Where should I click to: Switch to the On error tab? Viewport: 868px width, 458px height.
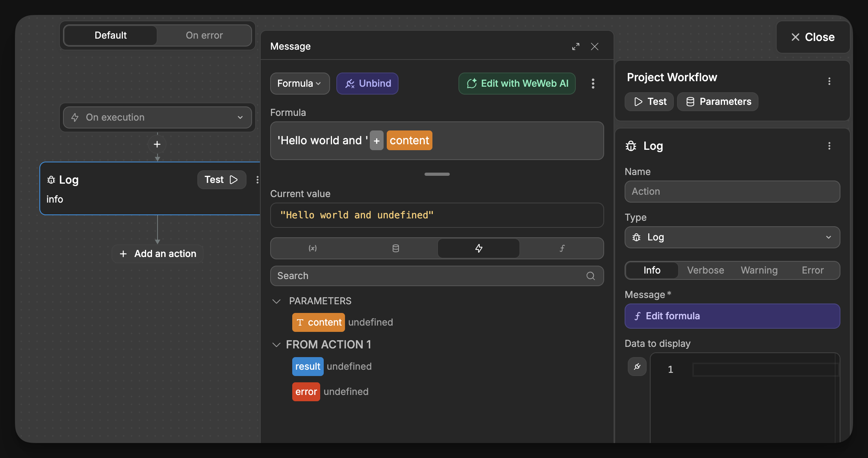[x=204, y=35]
